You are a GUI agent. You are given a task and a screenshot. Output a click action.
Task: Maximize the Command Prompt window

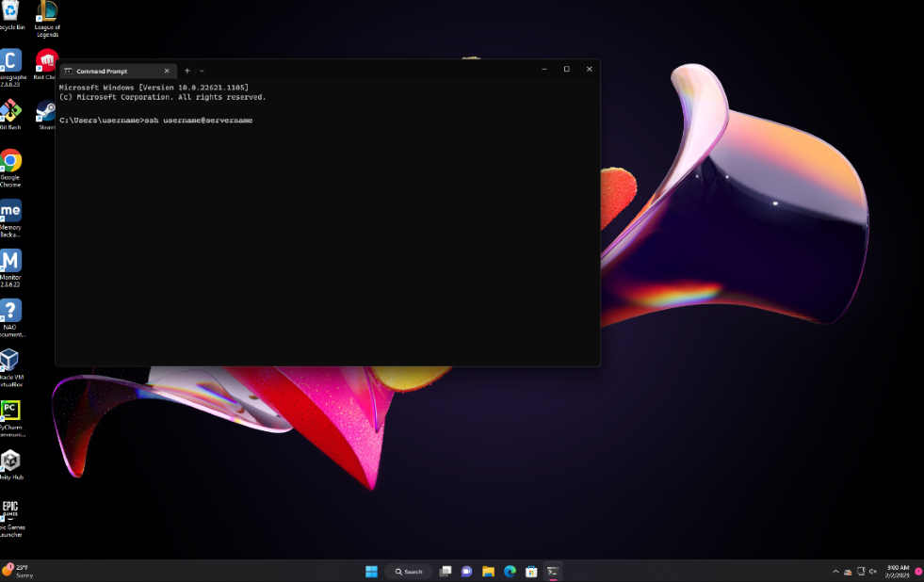click(566, 69)
